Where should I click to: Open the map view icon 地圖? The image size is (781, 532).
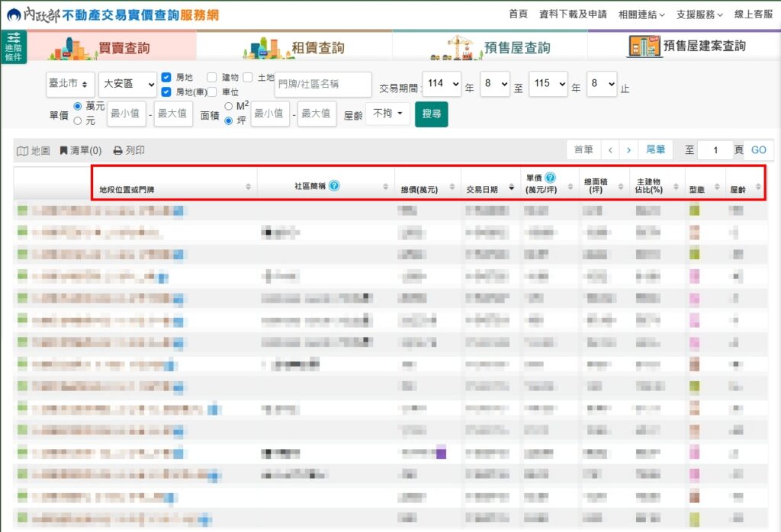[x=34, y=150]
